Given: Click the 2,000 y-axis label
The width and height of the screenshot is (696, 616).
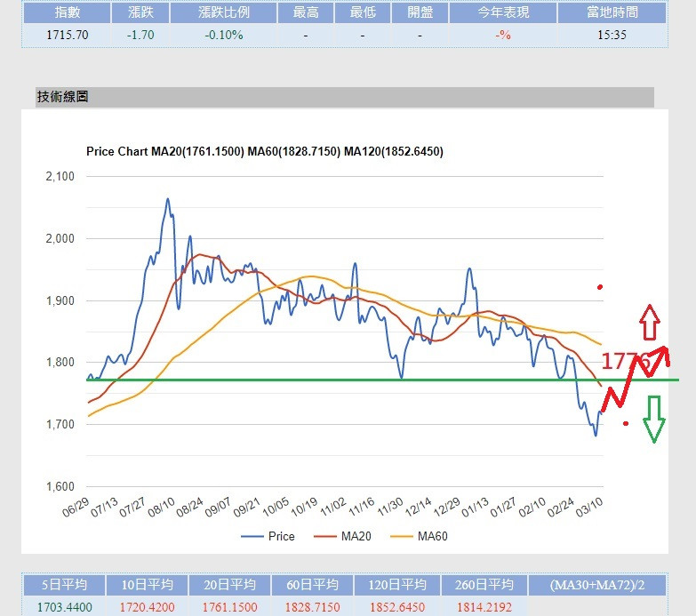Looking at the screenshot, I should (x=60, y=238).
